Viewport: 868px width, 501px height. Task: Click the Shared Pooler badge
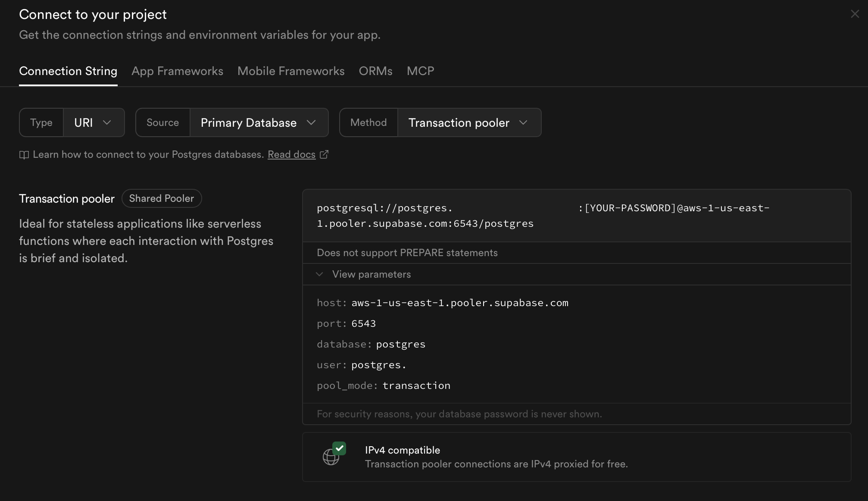pos(161,198)
